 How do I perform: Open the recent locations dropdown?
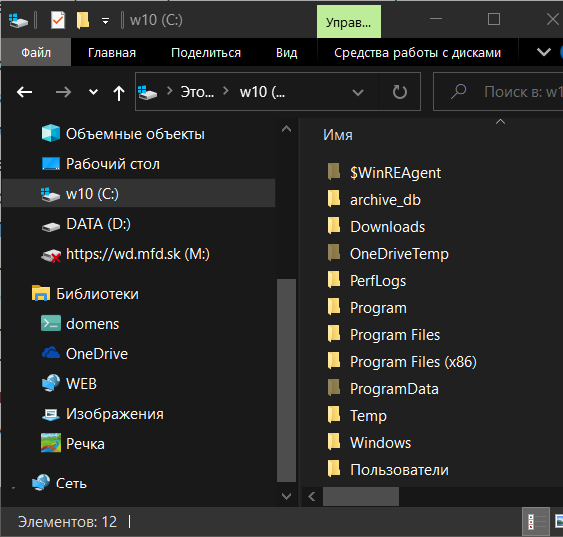click(93, 92)
